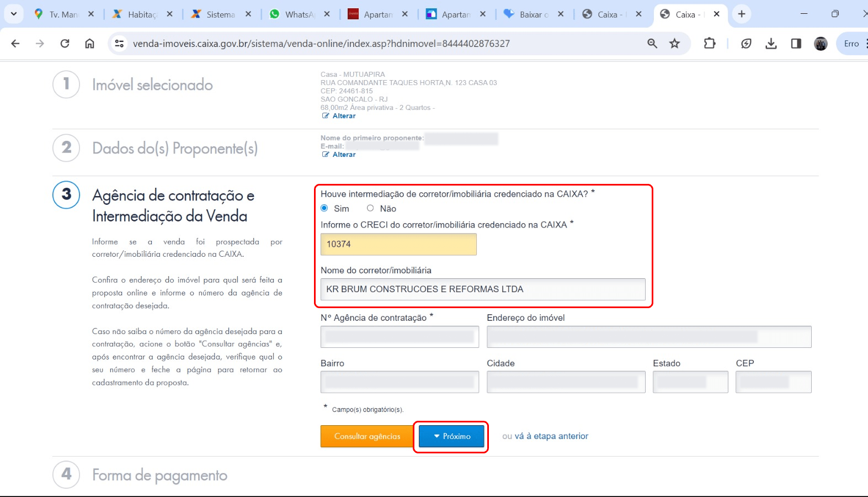868x497 pixels.
Task: Click the Estado field
Action: point(690,382)
